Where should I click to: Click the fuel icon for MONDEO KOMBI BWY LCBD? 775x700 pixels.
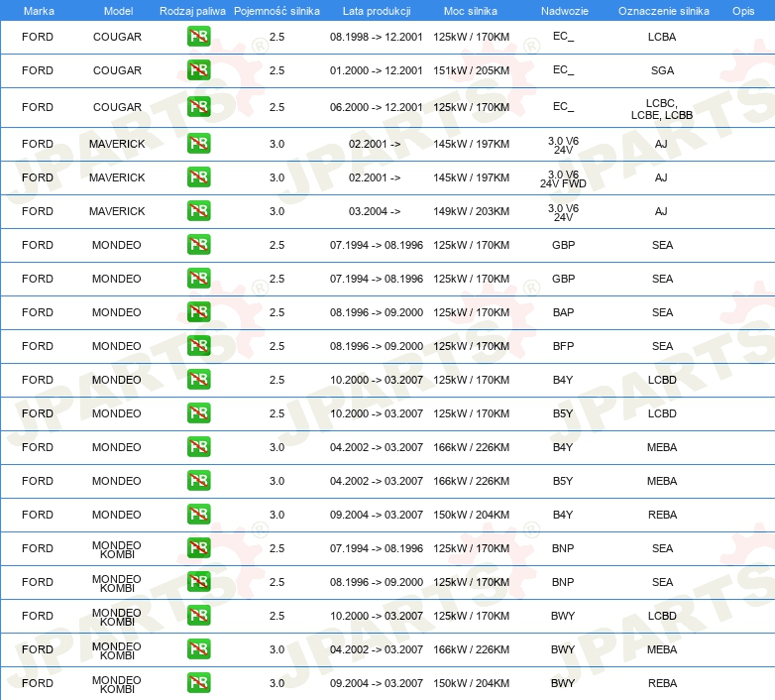pos(198,616)
